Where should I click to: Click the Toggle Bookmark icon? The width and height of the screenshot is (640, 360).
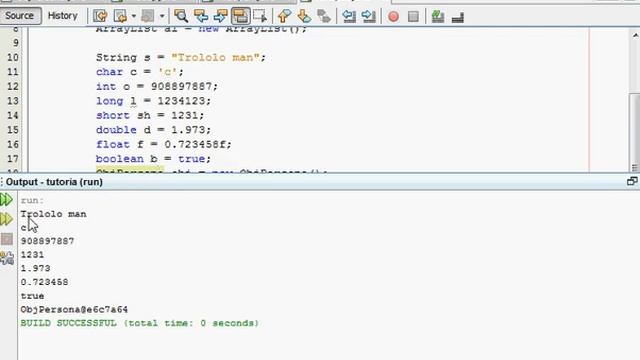point(324,16)
